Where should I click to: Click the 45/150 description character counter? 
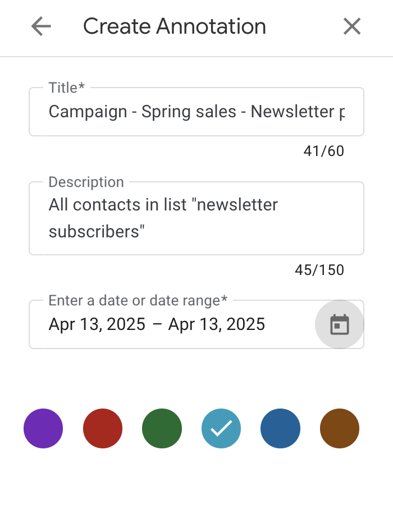[x=319, y=270]
